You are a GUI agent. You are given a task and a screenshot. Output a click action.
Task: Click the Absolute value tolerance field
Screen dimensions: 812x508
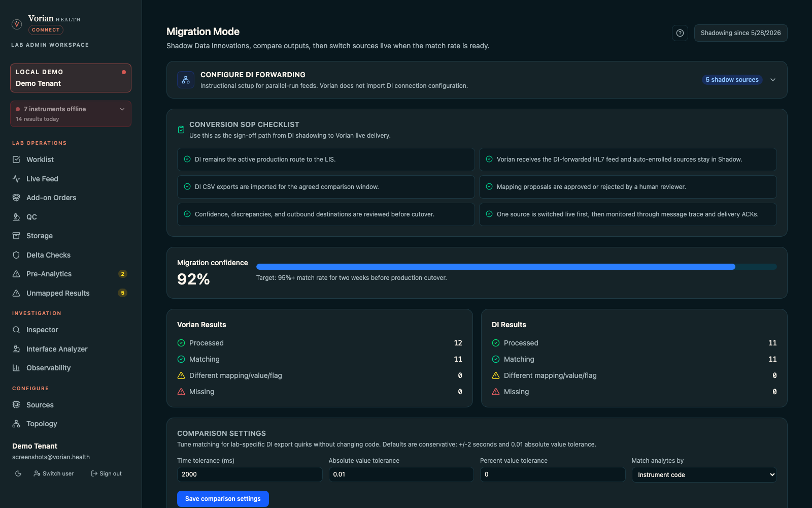[x=401, y=474]
